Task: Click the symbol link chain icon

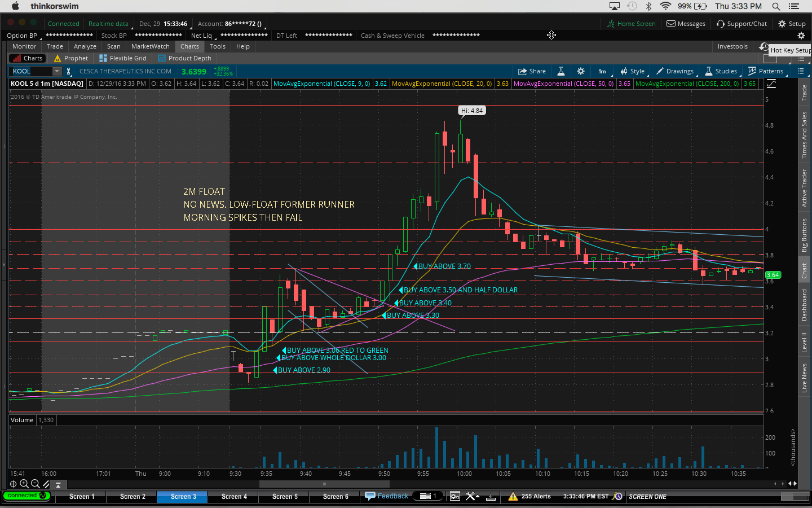Action: click(x=69, y=71)
